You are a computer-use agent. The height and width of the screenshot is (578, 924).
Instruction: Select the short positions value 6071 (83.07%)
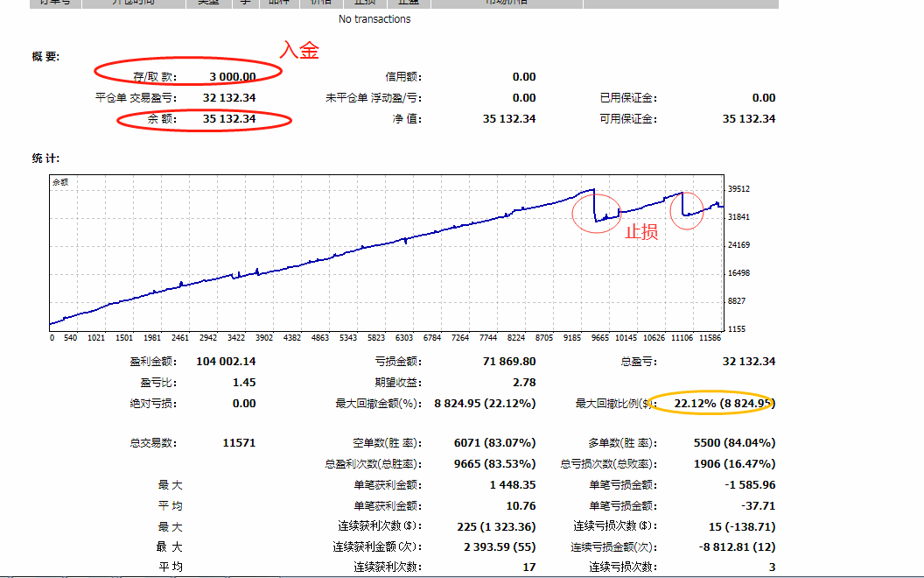[494, 443]
